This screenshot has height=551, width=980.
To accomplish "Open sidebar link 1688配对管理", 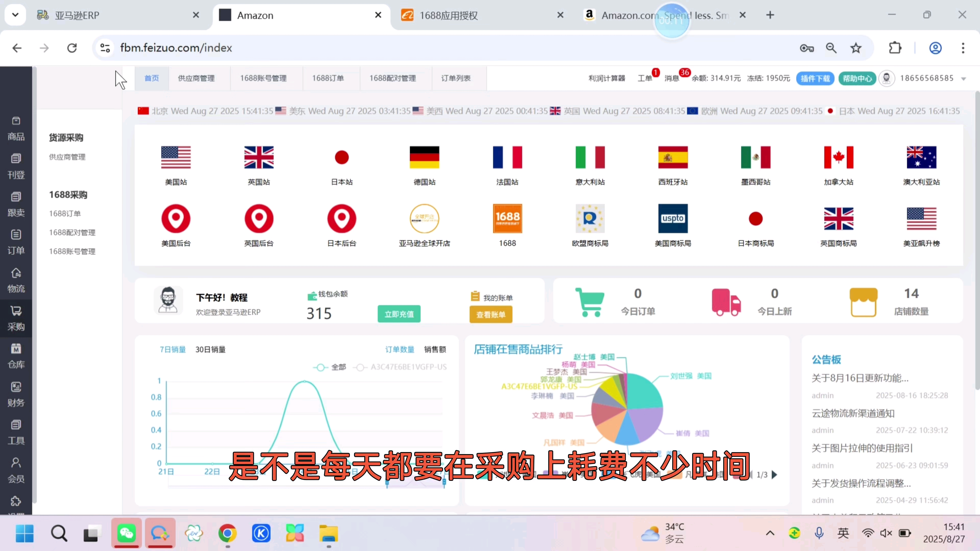I will 72,232.
